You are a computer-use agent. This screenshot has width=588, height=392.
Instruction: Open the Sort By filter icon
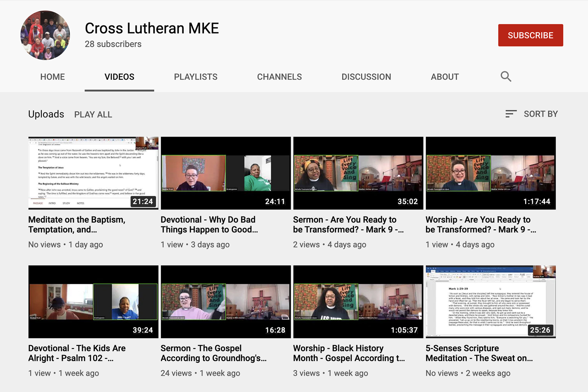tap(511, 114)
